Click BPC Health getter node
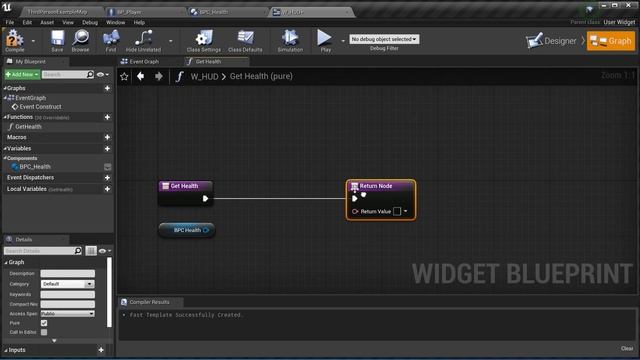640x360 pixels. pos(187,230)
